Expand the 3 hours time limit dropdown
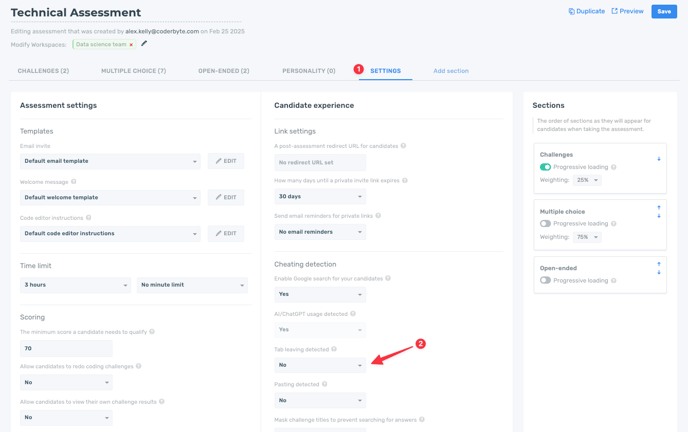The height and width of the screenshot is (432, 688). [x=75, y=285]
